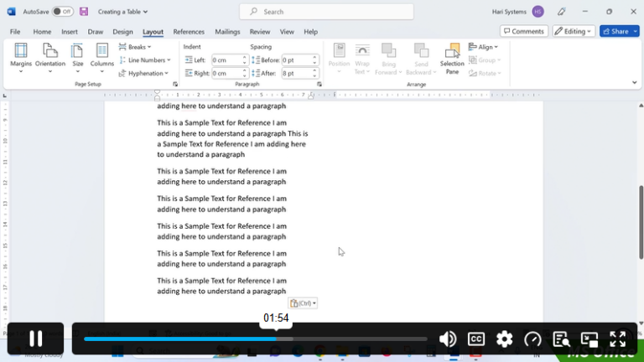Open video settings gear
This screenshot has width=644, height=362.
coord(504,339)
